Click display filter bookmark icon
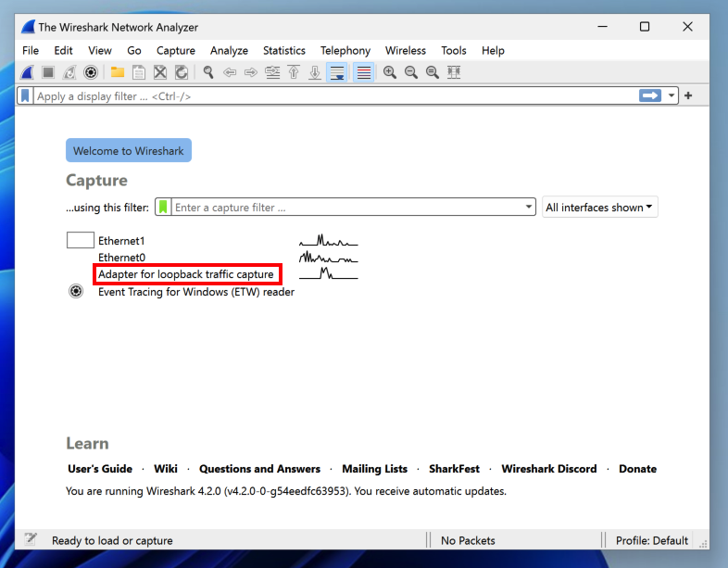Screen dimensions: 728x568 [x=26, y=96]
